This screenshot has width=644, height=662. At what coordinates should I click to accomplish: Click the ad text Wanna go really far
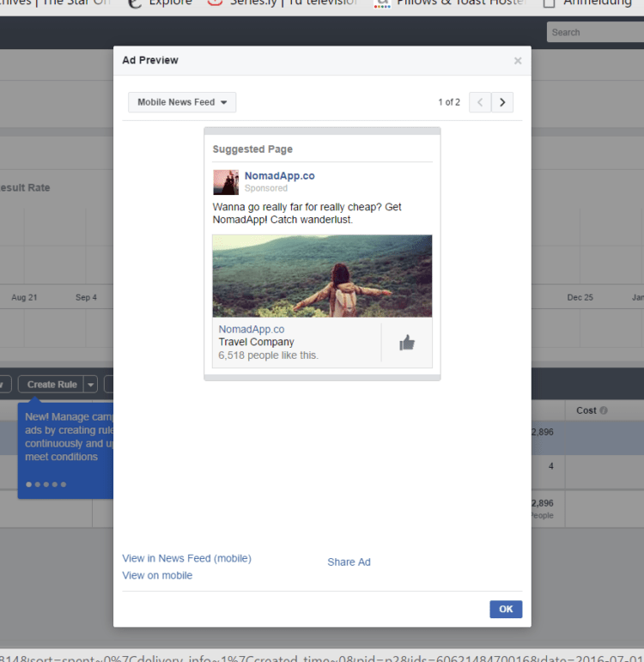(307, 213)
